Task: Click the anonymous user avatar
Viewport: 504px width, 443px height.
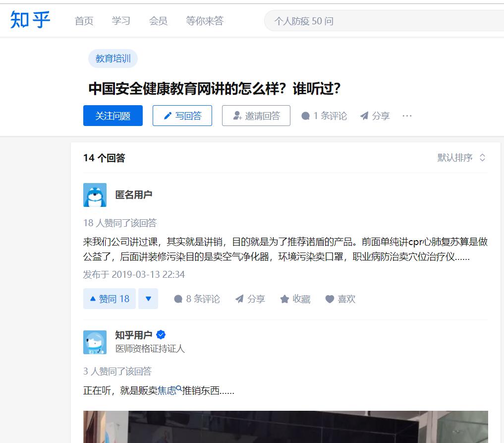Action: click(95, 194)
